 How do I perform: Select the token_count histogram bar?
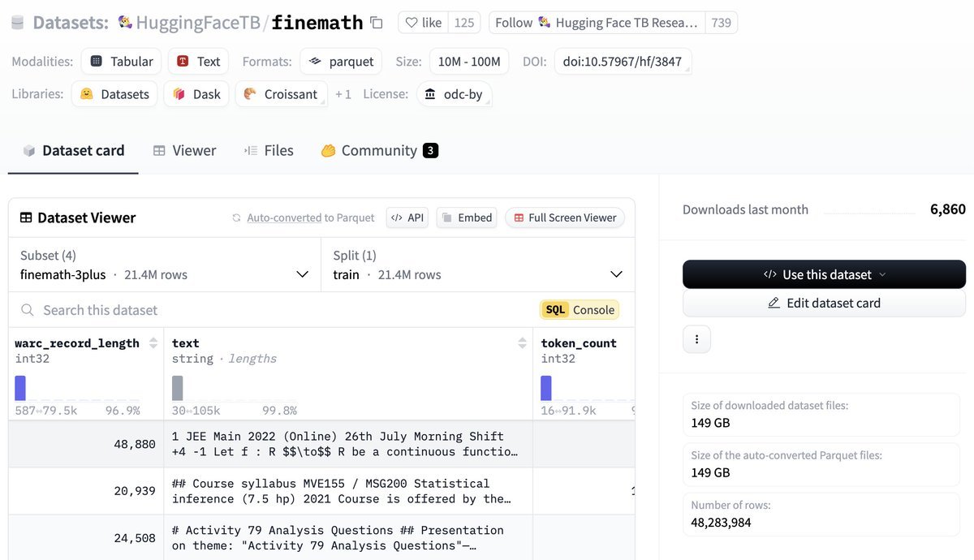click(546, 388)
